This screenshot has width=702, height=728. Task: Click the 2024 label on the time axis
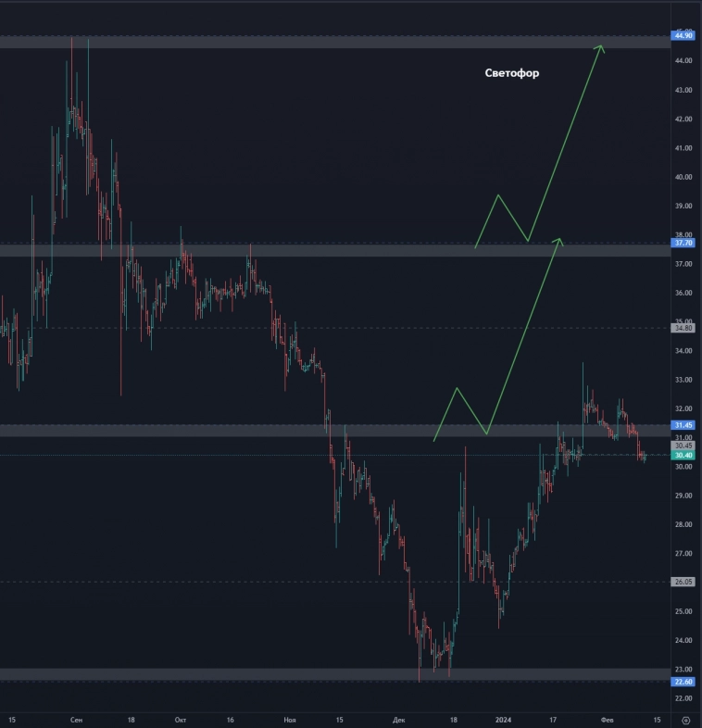pyautogui.click(x=503, y=719)
